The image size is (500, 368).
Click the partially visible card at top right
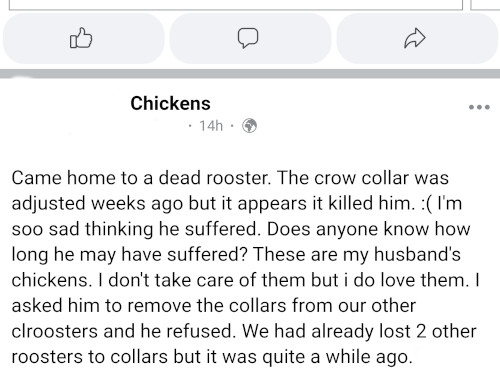(x=485, y=5)
